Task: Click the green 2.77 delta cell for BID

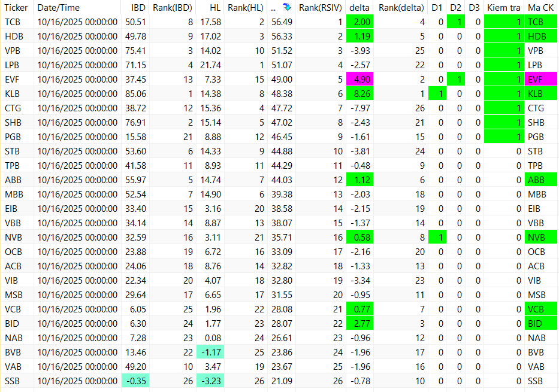Action: [359, 324]
